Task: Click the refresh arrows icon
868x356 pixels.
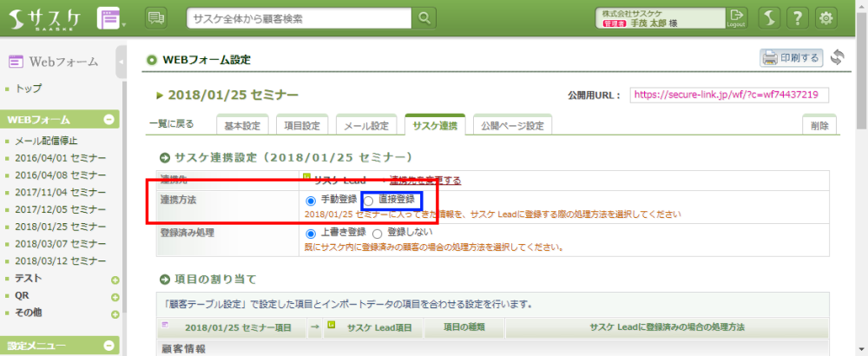Action: [x=838, y=58]
